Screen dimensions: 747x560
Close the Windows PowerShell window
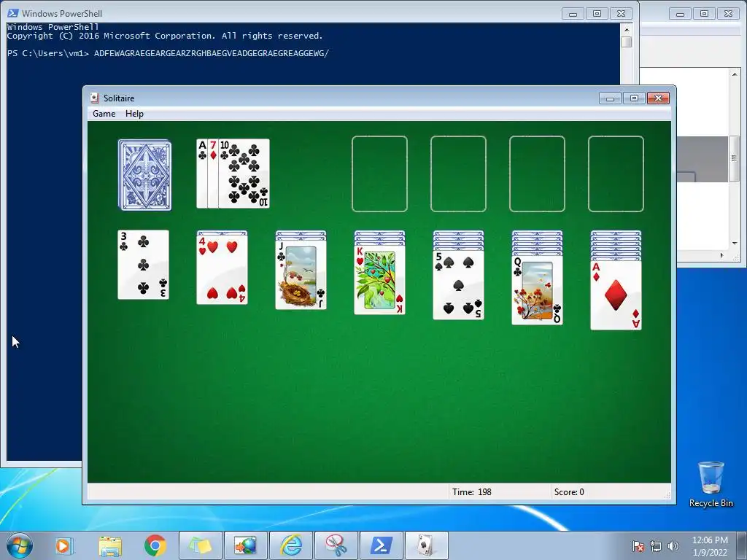coord(622,14)
